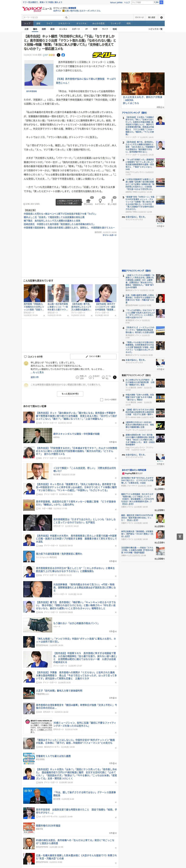Expand replies 返信 2件

[35, 377]
